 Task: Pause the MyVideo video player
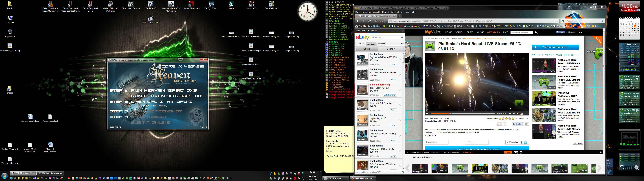[427, 113]
